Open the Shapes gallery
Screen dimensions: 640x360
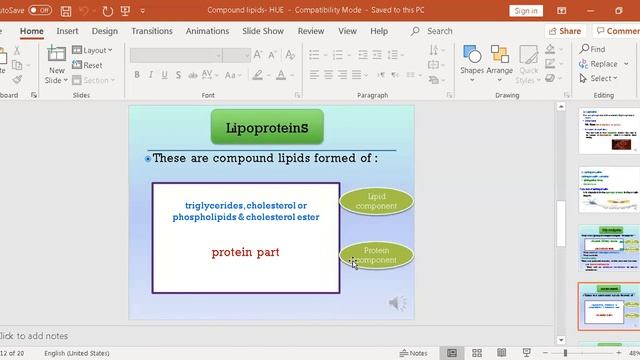tap(472, 63)
